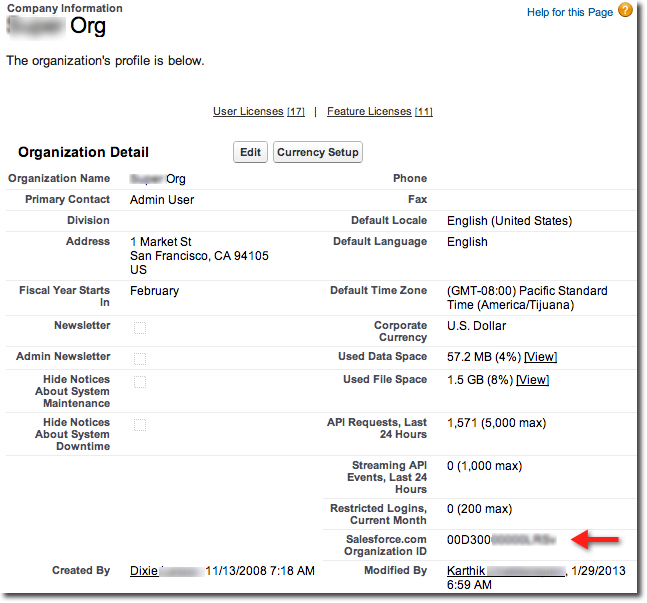Click the Admin User primary contact value
The width and height of the screenshot is (647, 603).
click(x=162, y=200)
